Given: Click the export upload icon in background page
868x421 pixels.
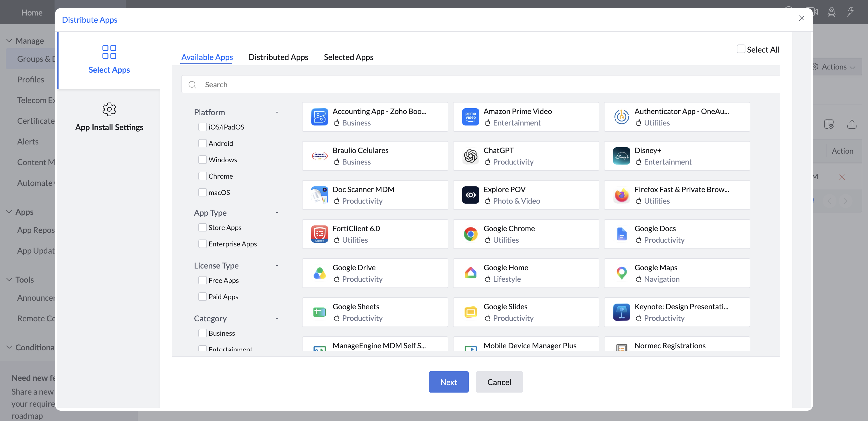Looking at the screenshot, I should tap(851, 124).
